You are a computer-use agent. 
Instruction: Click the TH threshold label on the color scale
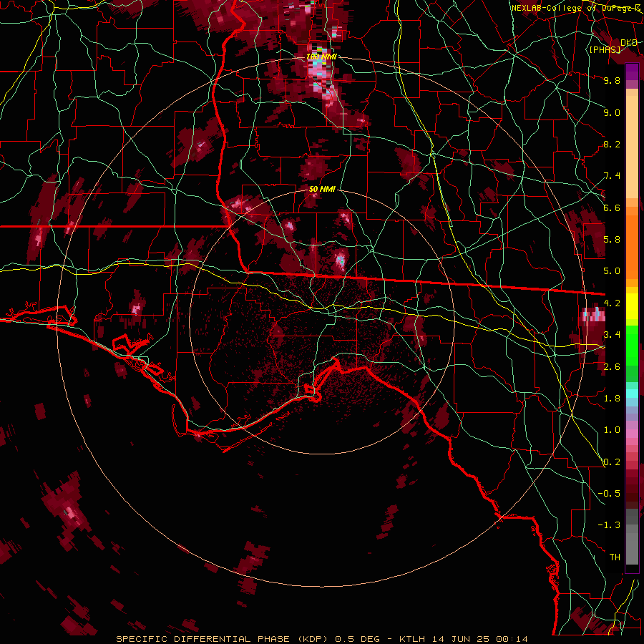(x=615, y=557)
